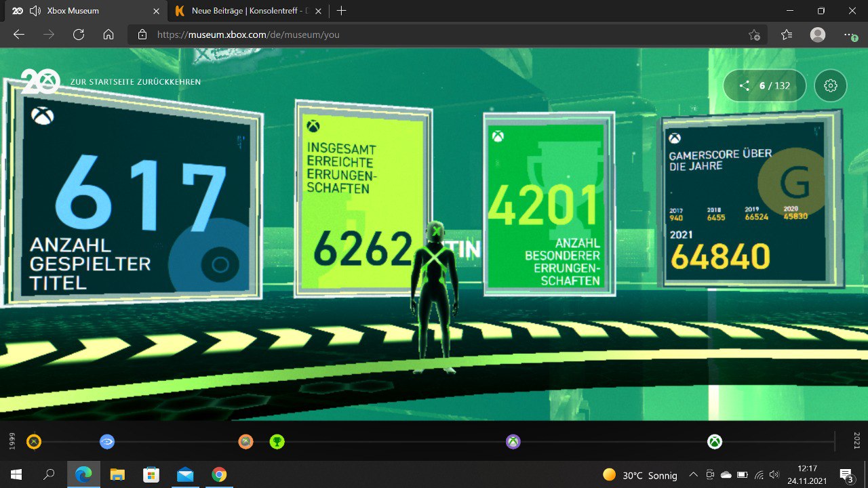The width and height of the screenshot is (868, 488).
Task: Open the clock showing 12:17
Action: (x=807, y=474)
